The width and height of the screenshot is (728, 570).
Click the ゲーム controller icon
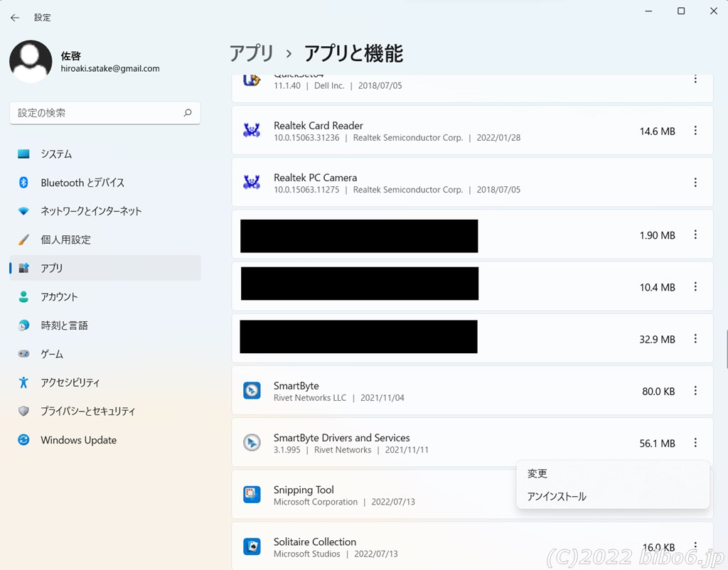[23, 354]
